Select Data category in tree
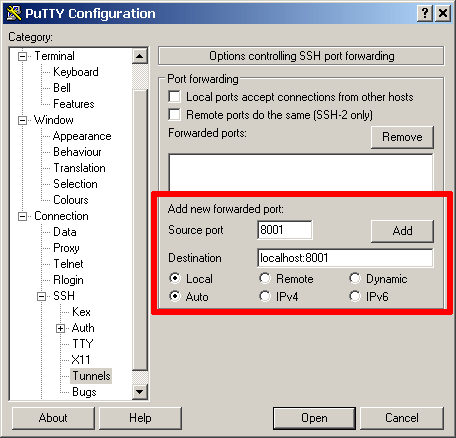This screenshot has height=438, width=456. click(65, 232)
